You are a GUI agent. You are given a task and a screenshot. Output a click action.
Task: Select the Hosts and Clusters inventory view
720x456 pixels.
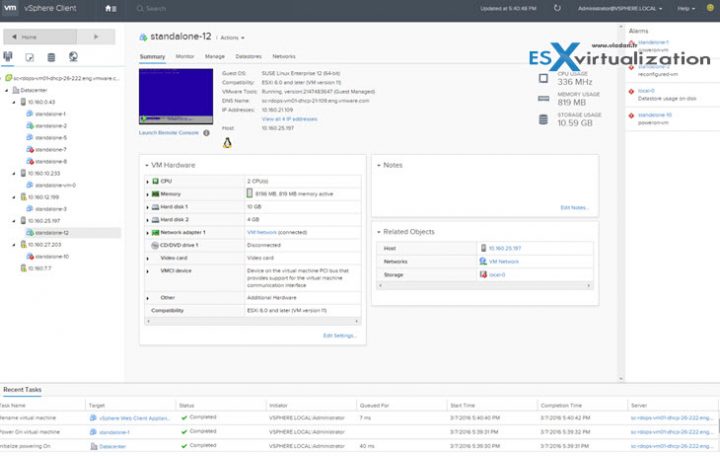click(x=8, y=56)
